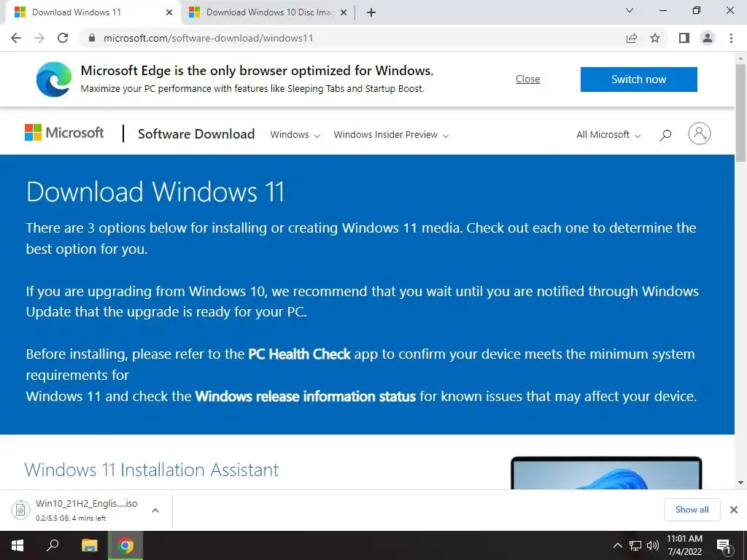Expand the Windows Insider Preview menu

pos(391,135)
